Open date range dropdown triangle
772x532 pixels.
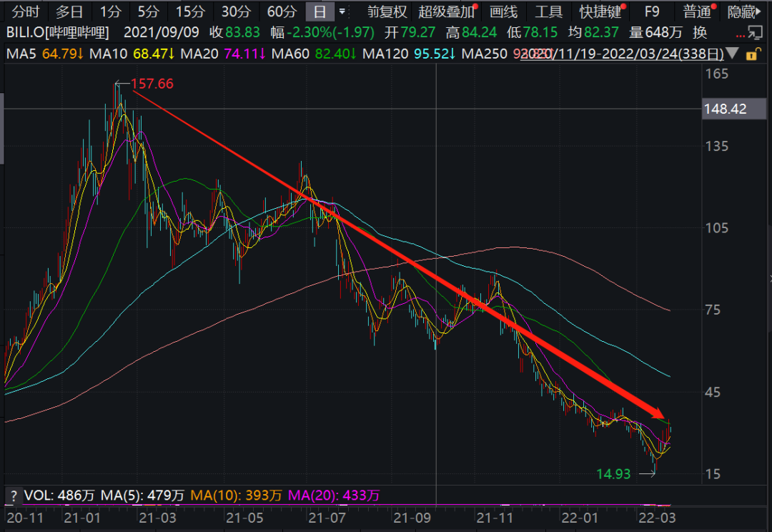coord(732,53)
